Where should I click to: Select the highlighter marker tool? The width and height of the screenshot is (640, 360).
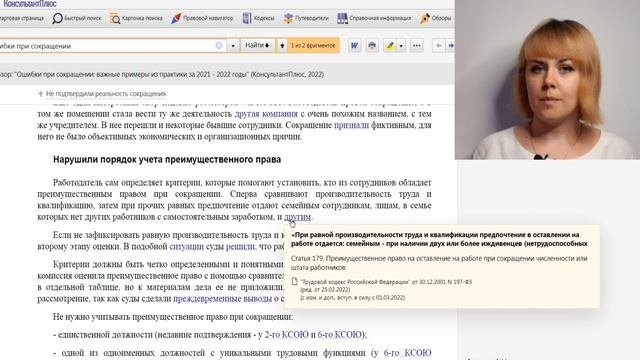coord(390,46)
